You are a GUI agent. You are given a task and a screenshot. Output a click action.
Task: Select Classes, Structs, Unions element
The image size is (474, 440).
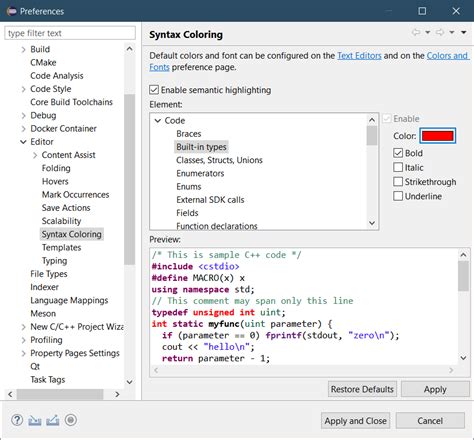pos(219,160)
